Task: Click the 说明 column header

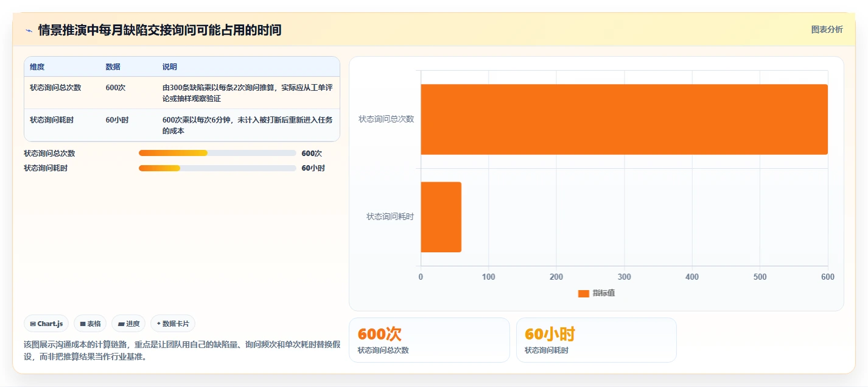Action: pyautogui.click(x=170, y=67)
